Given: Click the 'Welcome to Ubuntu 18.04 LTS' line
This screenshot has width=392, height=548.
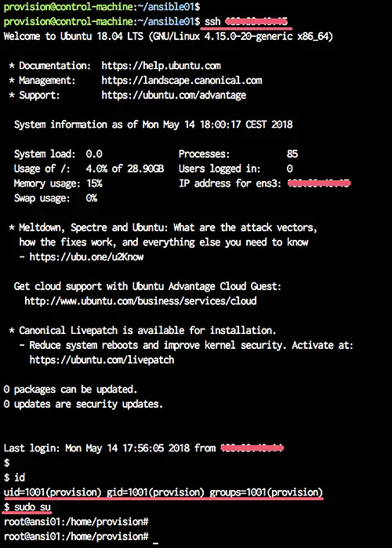Looking at the screenshot, I should pos(168,36).
